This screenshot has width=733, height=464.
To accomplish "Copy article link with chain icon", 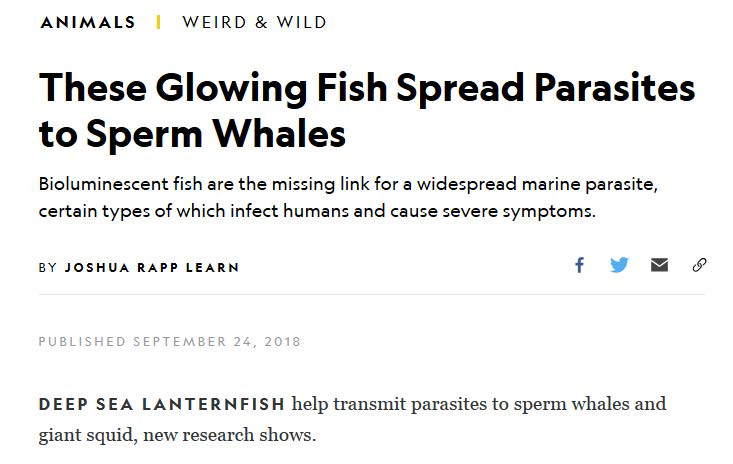I will pyautogui.click(x=699, y=265).
